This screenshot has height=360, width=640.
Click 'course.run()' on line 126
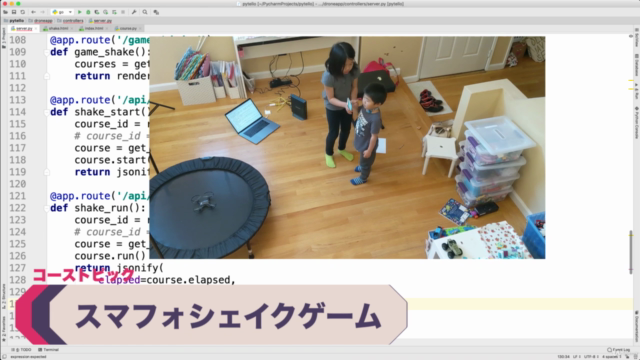(110, 256)
